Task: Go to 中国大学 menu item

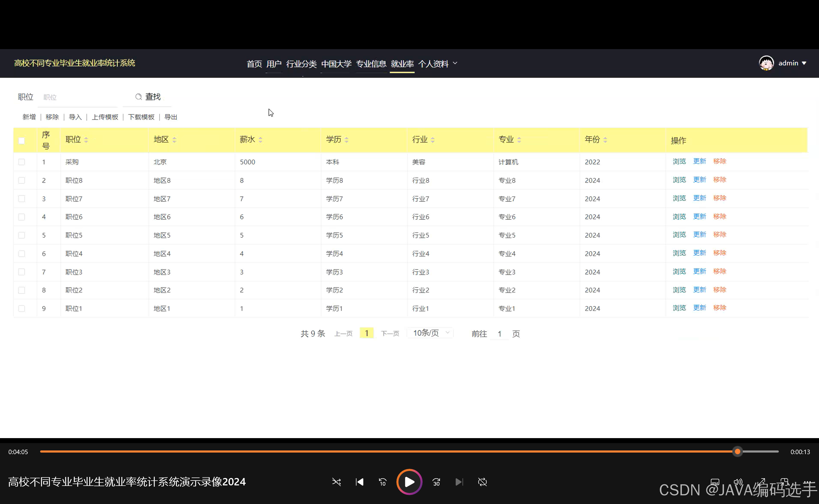Action: pos(336,64)
